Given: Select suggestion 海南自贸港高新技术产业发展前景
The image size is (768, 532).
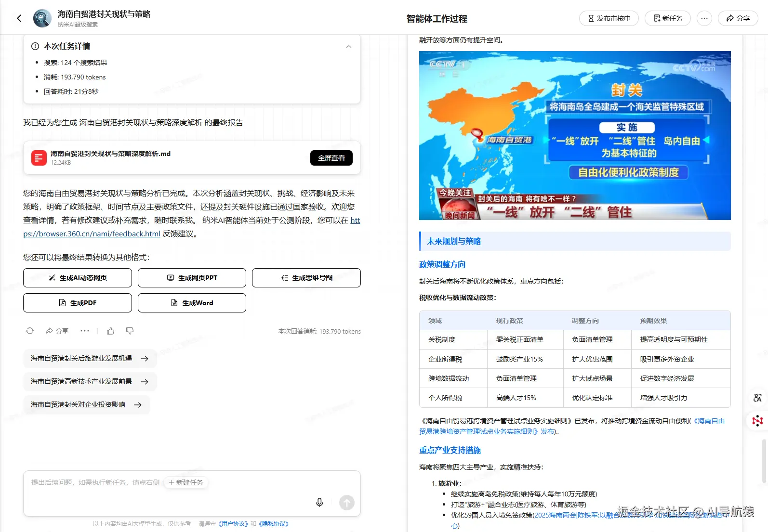Looking at the screenshot, I should (90, 381).
